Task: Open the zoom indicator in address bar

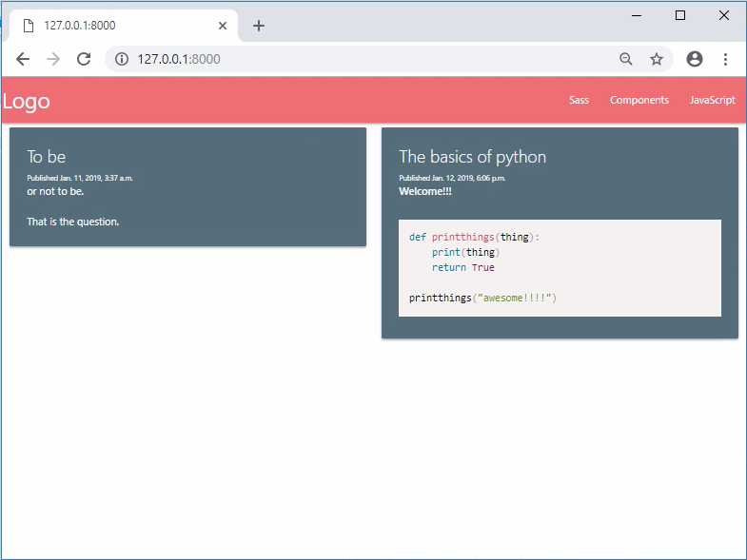Action: point(625,59)
